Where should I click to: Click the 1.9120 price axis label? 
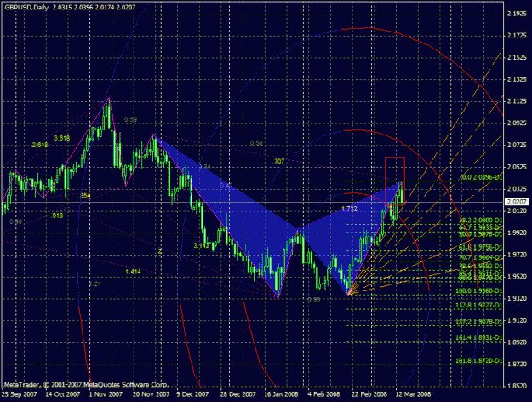click(517, 320)
